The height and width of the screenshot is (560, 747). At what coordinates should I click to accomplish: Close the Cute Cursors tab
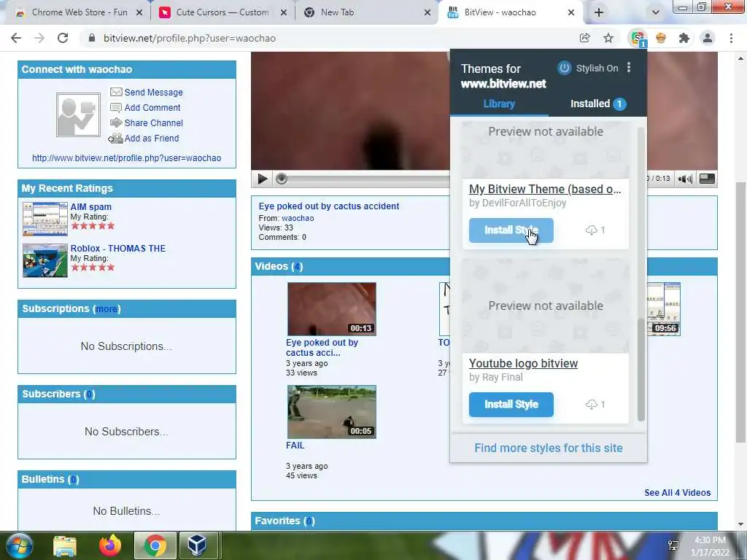coord(284,13)
